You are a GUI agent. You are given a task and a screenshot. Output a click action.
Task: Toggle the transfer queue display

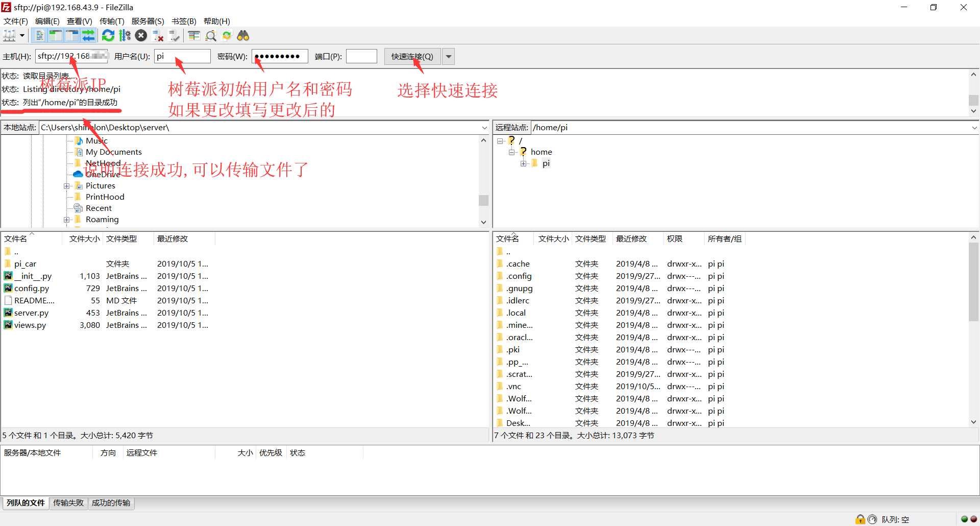[88, 36]
